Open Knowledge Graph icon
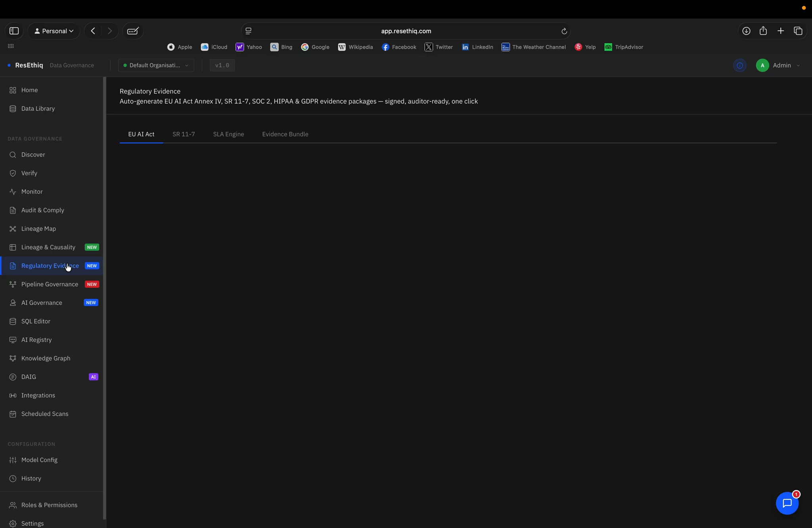 pos(13,358)
